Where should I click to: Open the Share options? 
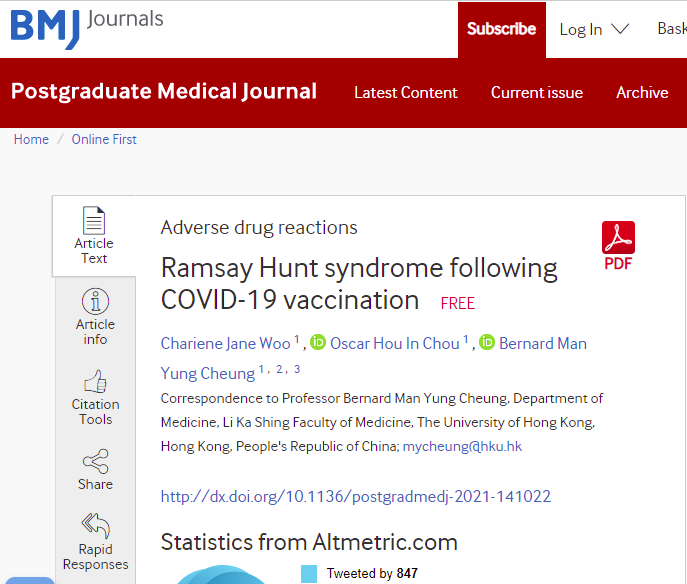point(95,469)
